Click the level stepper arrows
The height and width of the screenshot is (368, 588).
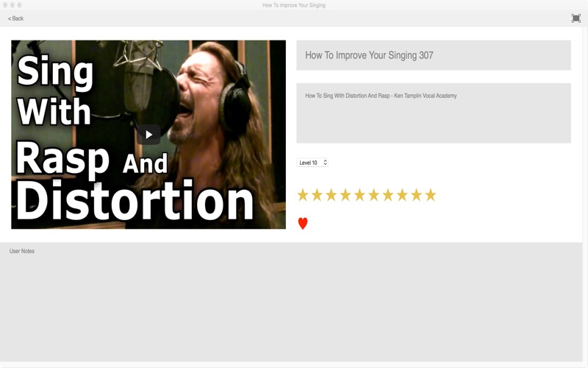click(325, 163)
